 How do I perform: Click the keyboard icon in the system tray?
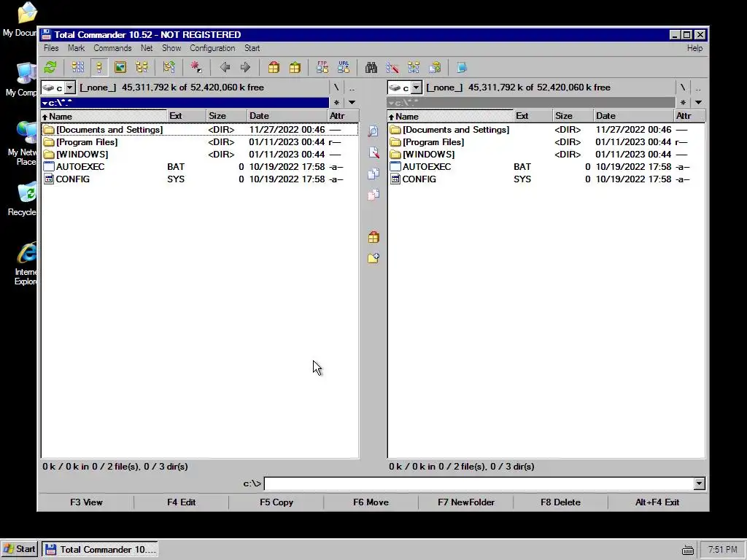click(687, 550)
